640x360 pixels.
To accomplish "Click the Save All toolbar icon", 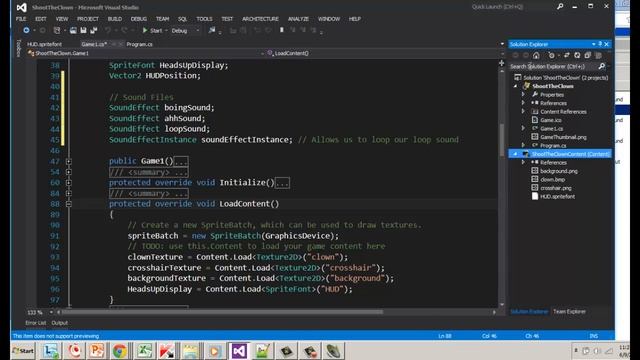I will pos(93,31).
